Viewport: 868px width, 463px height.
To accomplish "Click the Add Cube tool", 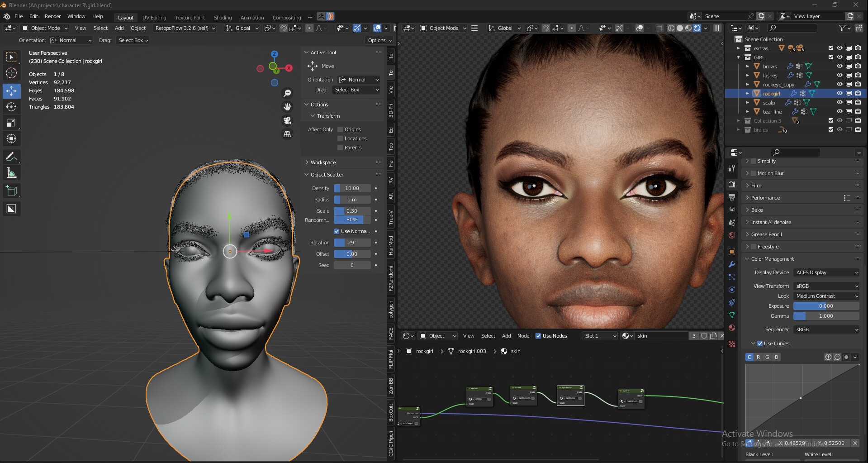I will 11,191.
